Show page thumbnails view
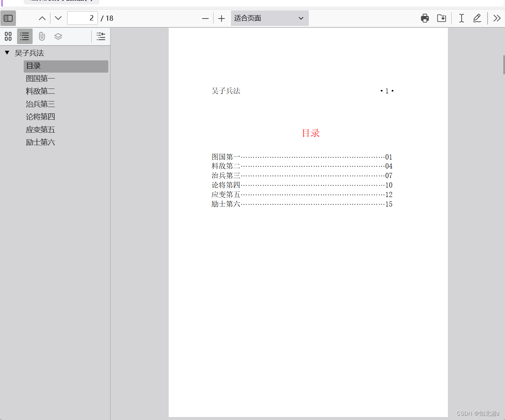This screenshot has width=505, height=420. (x=8, y=36)
